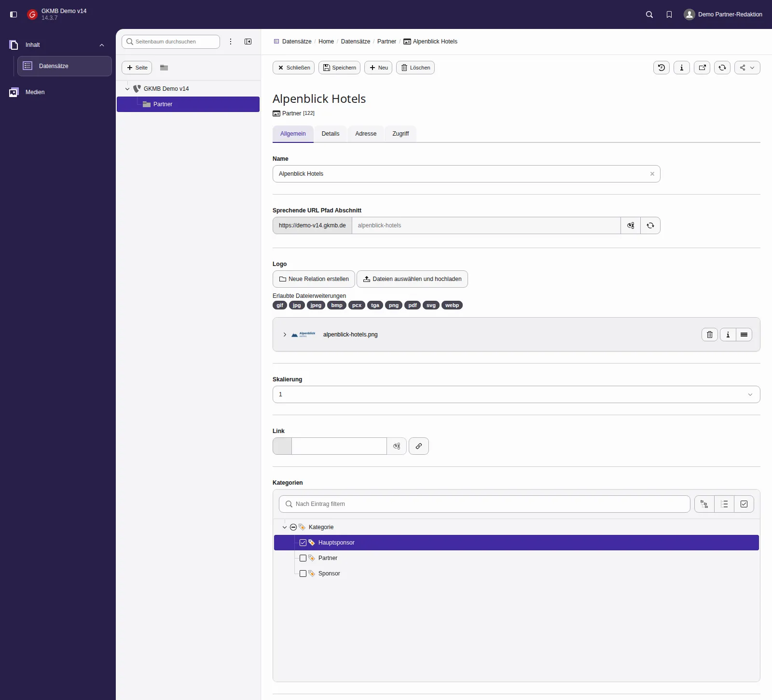Click the page tree search field
The image size is (772, 700).
click(x=171, y=42)
